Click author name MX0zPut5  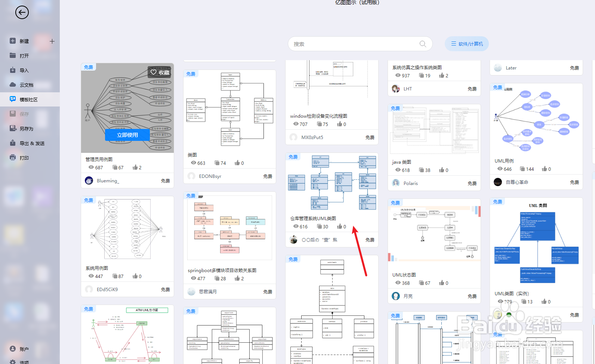tap(312, 137)
